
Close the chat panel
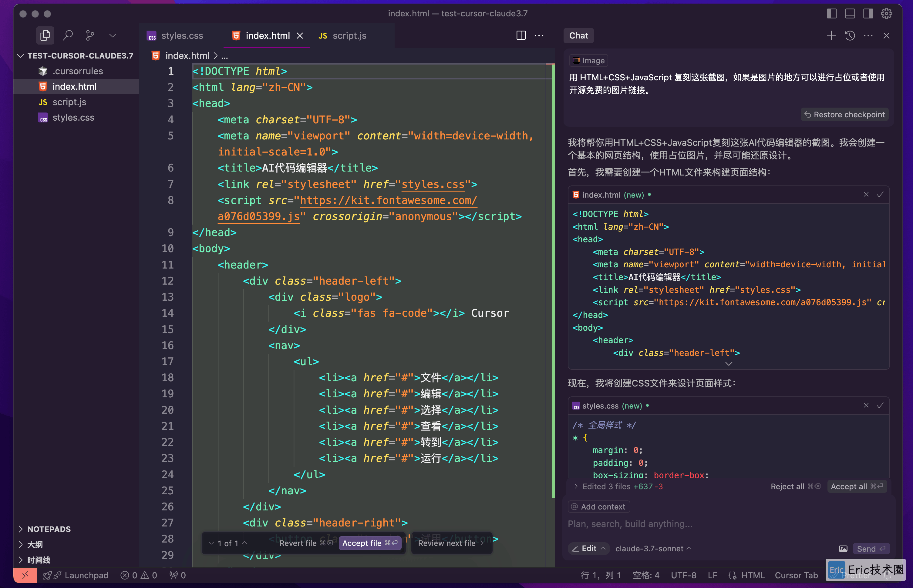(887, 35)
